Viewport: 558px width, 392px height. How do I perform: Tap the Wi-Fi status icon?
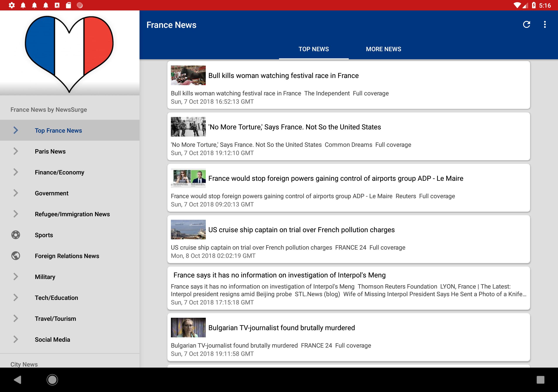[x=517, y=5]
